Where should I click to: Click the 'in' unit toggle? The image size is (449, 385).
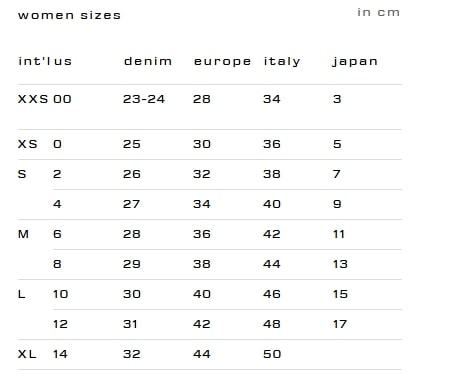coord(364,12)
